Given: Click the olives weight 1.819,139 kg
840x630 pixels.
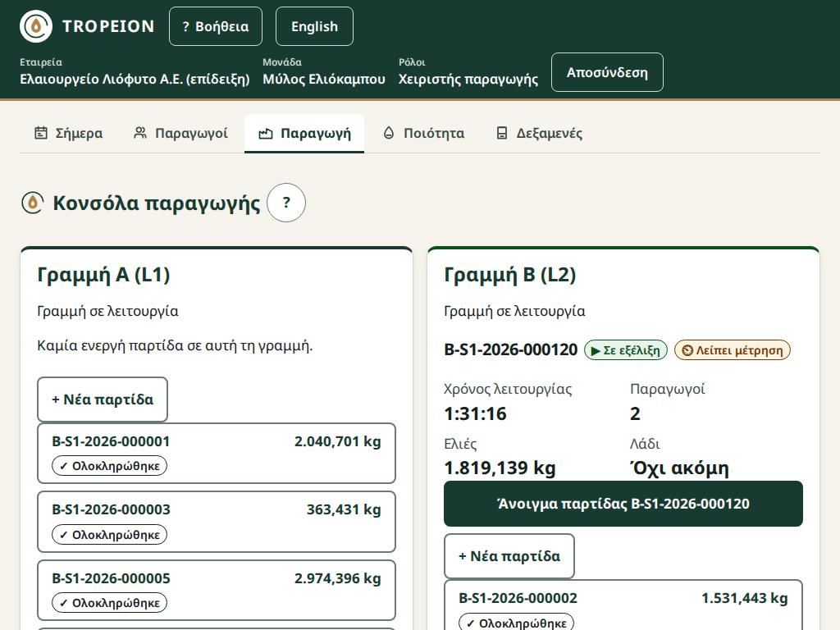Looking at the screenshot, I should click(x=500, y=468).
